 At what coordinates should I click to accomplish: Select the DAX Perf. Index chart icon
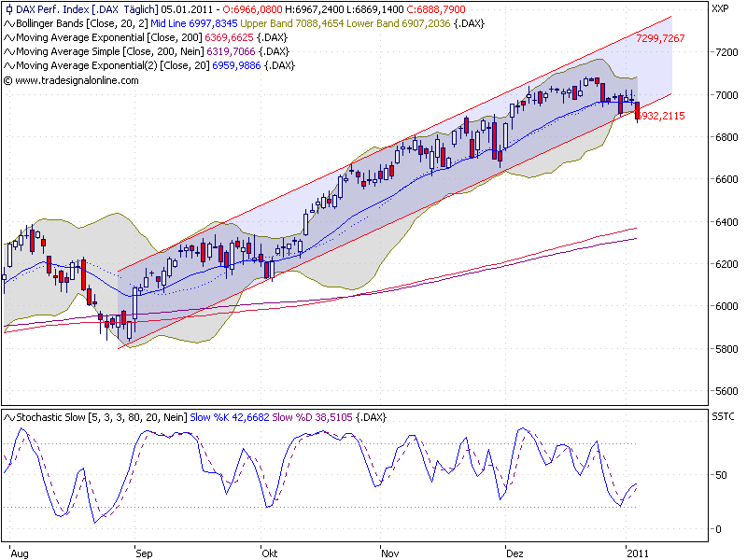click(11, 9)
